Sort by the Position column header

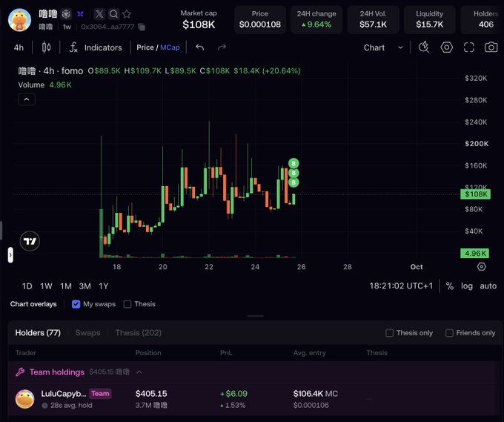(x=148, y=353)
